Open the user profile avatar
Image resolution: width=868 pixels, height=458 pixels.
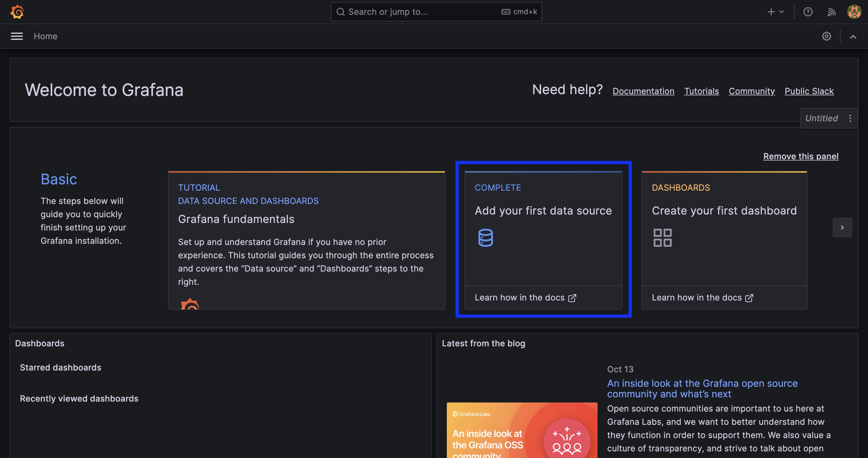point(854,12)
